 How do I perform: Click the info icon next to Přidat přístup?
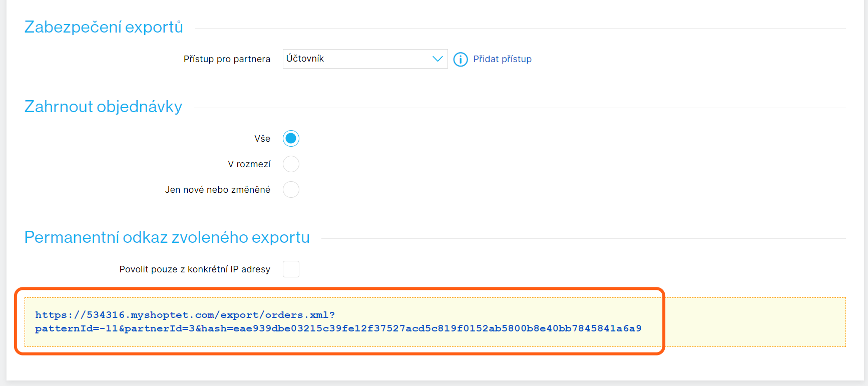point(460,60)
